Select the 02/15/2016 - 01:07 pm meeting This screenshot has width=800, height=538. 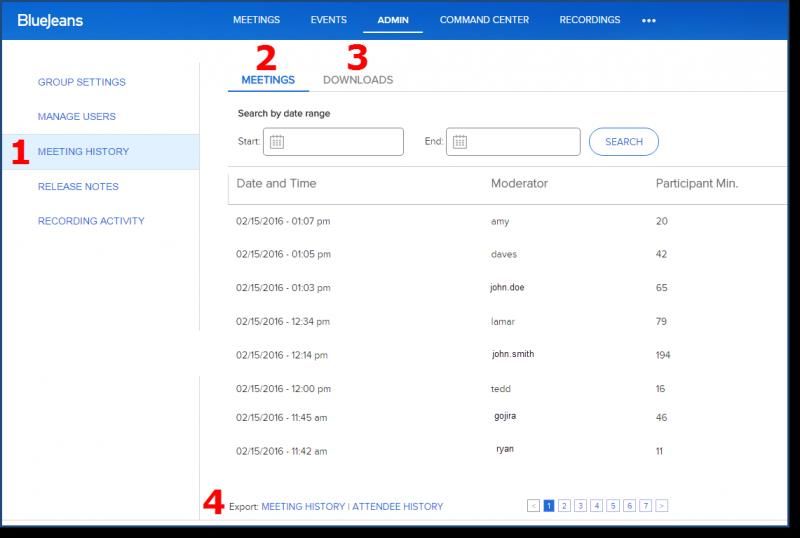pyautogui.click(x=283, y=221)
